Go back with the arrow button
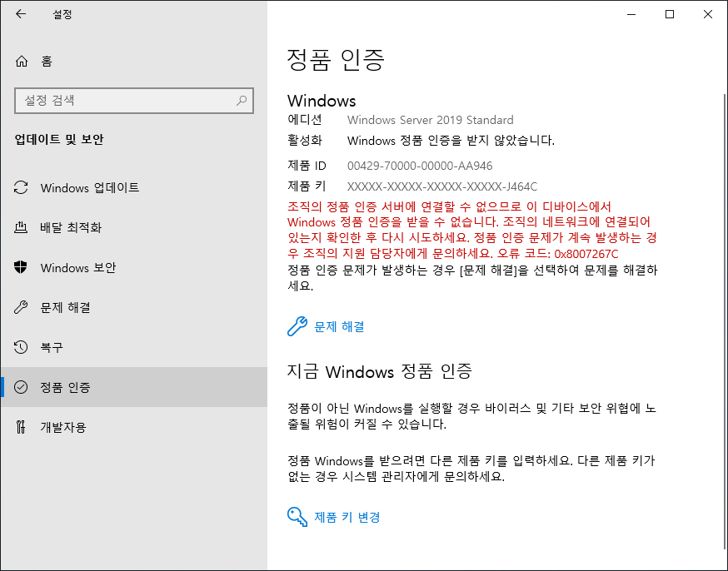The height and width of the screenshot is (571, 728). pyautogui.click(x=21, y=14)
